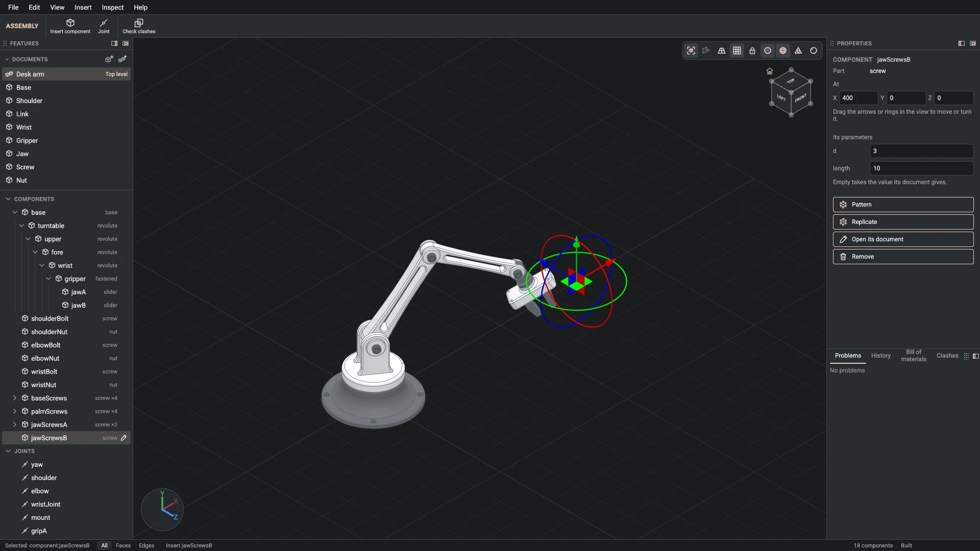Screen dimensions: 980x551
Task: Collapse the Joints section
Action: tap(8, 451)
